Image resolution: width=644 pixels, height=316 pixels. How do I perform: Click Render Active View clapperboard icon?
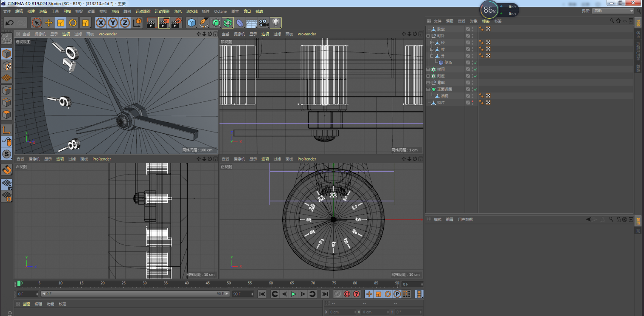[151, 23]
